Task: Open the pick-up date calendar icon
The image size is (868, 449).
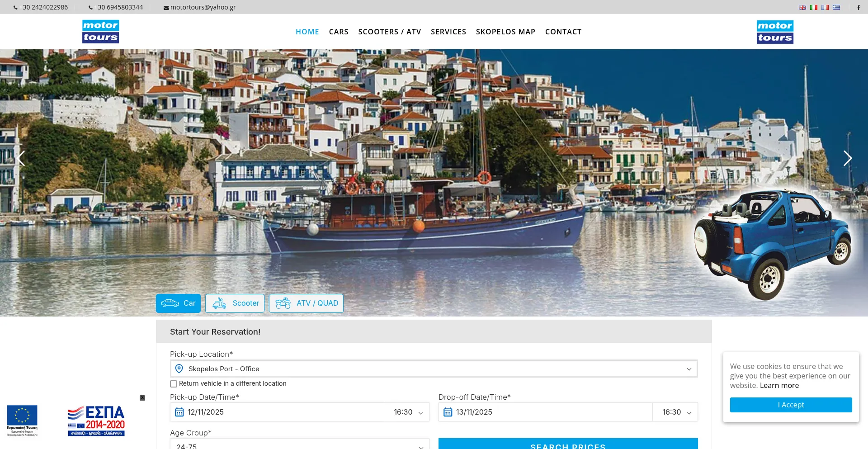Action: pyautogui.click(x=179, y=412)
